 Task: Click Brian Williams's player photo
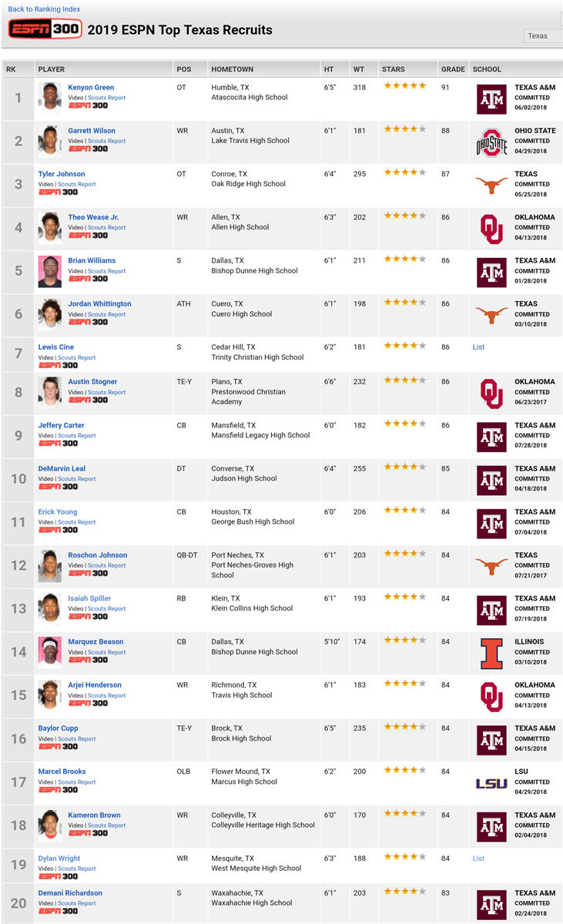tap(50, 271)
